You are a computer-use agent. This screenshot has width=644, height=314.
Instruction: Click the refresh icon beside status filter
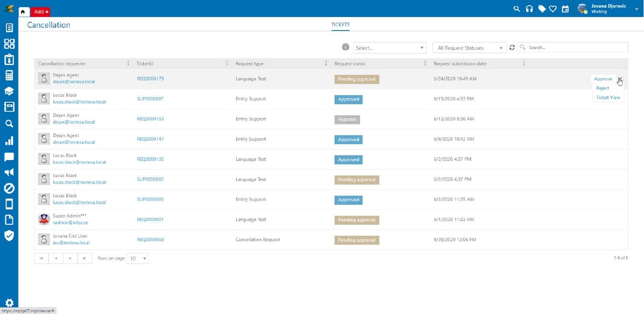click(x=512, y=48)
